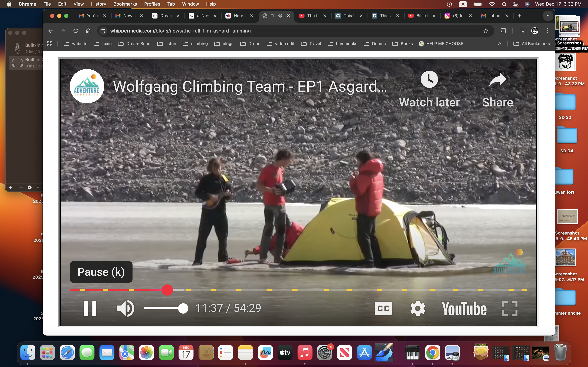Click the red progress scrubber handle
The width and height of the screenshot is (588, 367).
point(167,290)
